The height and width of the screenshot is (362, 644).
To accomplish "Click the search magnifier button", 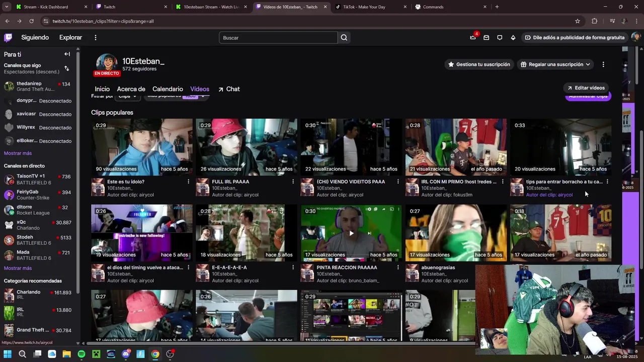I will point(344,38).
